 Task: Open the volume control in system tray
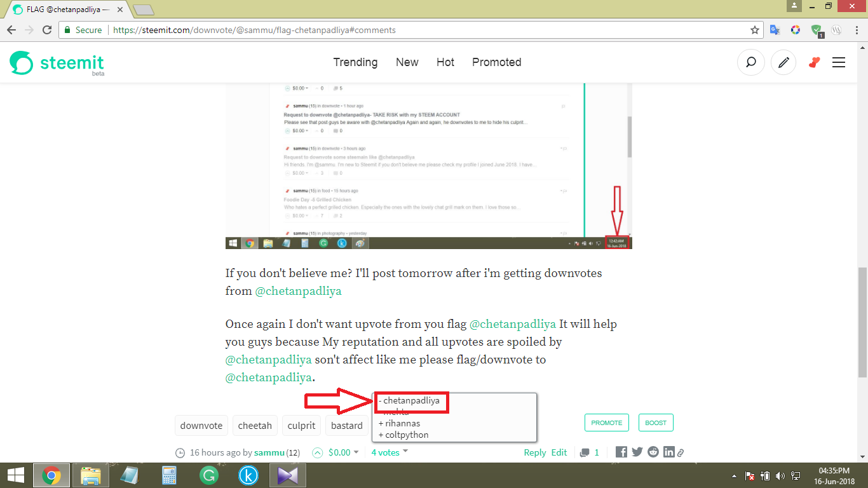(780, 475)
